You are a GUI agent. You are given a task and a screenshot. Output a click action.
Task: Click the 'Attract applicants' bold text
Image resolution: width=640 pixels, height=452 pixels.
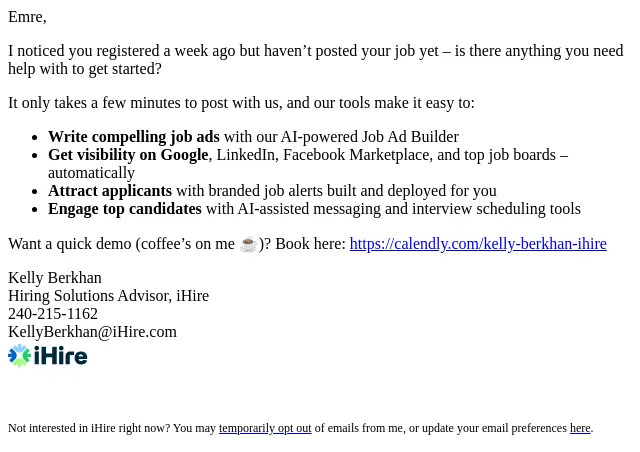point(110,191)
